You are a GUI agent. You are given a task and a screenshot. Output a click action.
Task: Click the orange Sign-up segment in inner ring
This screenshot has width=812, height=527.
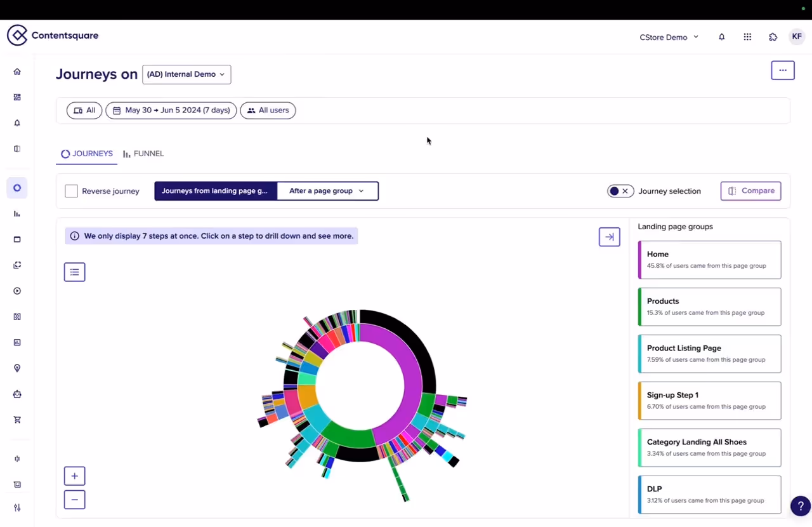[x=307, y=397]
